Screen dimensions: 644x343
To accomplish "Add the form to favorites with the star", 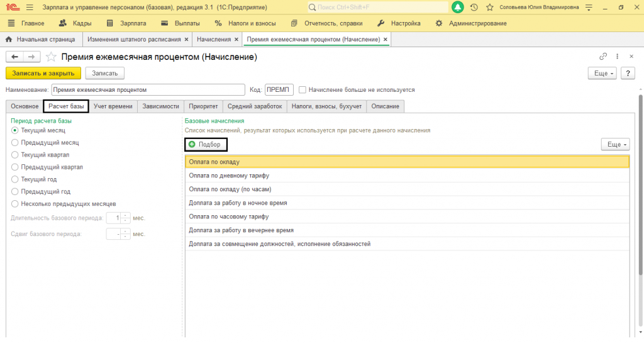I will pos(51,57).
